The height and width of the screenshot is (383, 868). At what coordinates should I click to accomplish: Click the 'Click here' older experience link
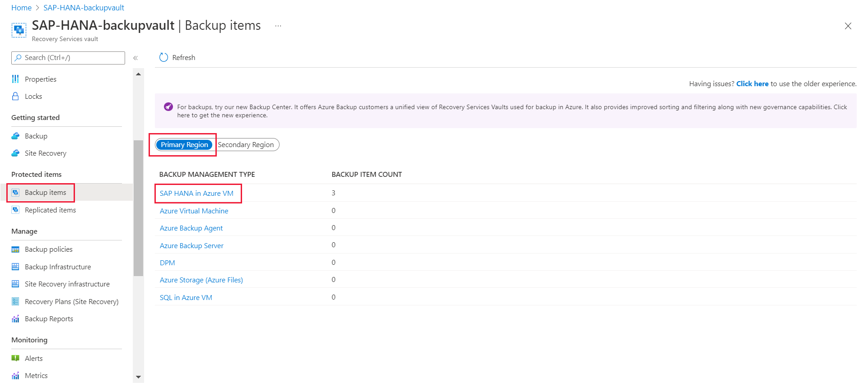pyautogui.click(x=752, y=84)
